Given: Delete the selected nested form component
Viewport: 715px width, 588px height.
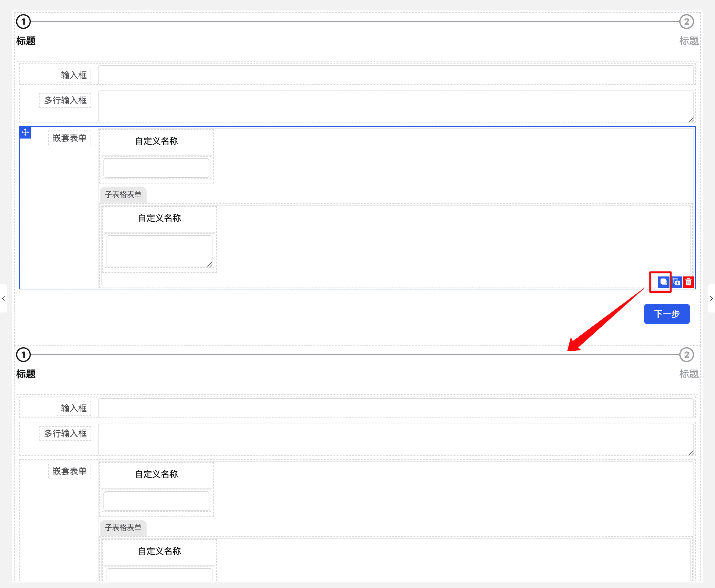Looking at the screenshot, I should tap(688, 282).
